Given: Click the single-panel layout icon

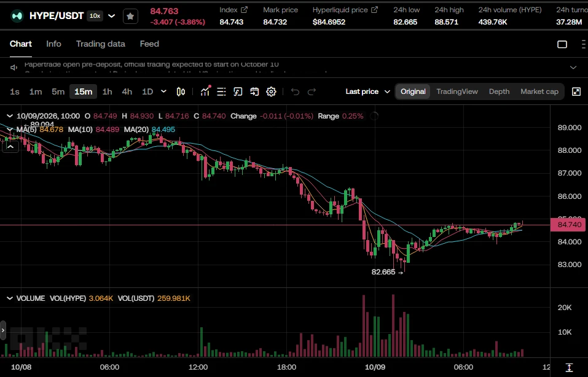Looking at the screenshot, I should (x=562, y=44).
